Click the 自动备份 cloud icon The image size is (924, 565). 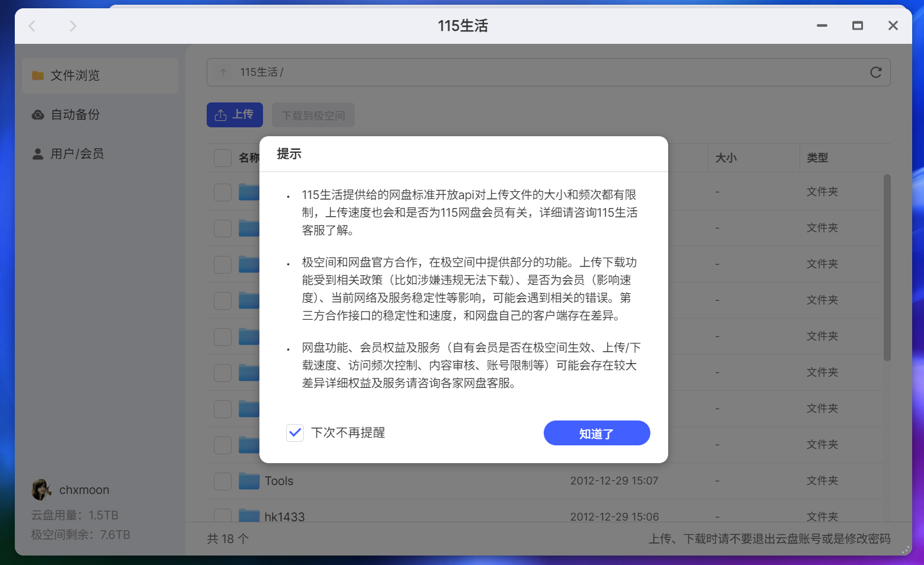pos(38,114)
